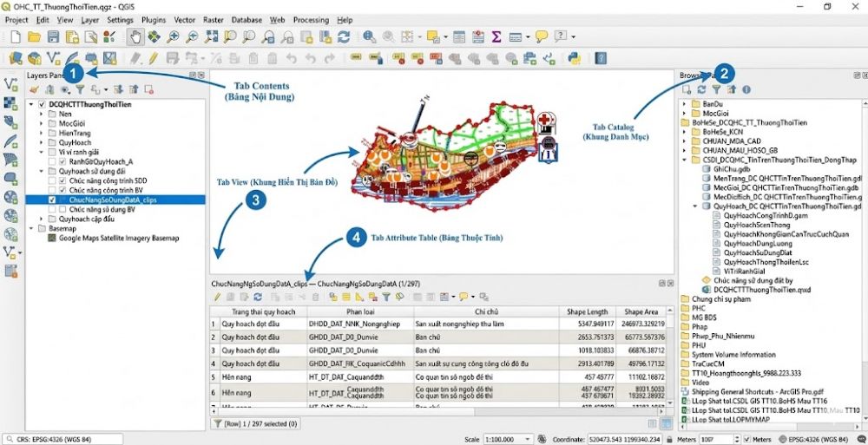Click the Map Tips speech bubble icon
The image size is (868, 445).
[542, 37]
